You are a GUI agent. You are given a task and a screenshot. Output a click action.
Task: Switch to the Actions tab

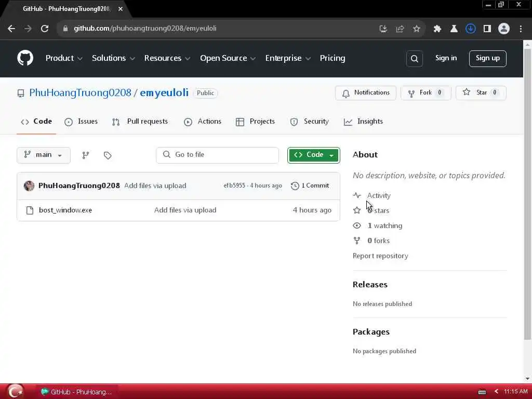click(203, 122)
